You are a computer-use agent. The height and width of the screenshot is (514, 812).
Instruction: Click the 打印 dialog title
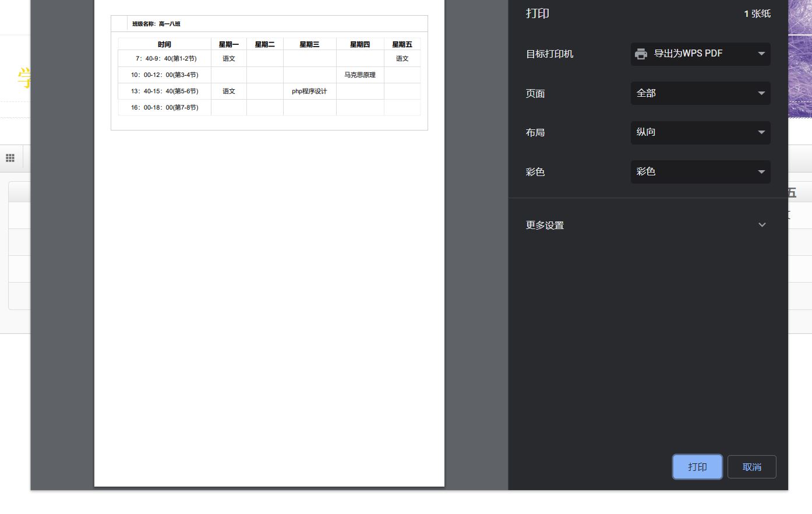[x=537, y=13]
